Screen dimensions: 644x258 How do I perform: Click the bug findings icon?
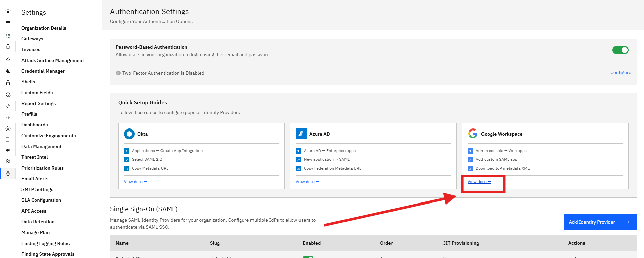pos(8,47)
